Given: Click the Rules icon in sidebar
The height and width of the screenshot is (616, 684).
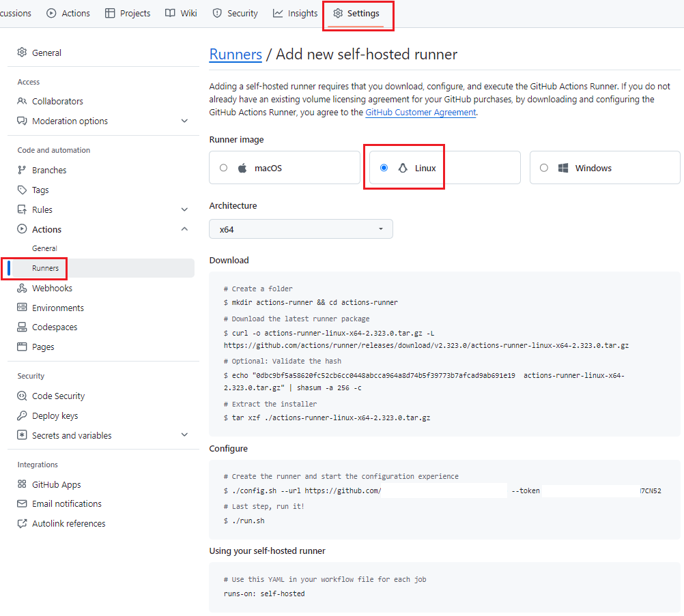Looking at the screenshot, I should point(22,209).
